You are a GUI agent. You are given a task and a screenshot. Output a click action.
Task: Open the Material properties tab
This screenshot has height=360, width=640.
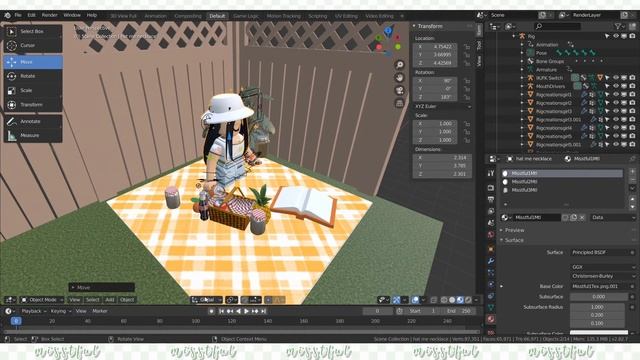[x=491, y=319]
